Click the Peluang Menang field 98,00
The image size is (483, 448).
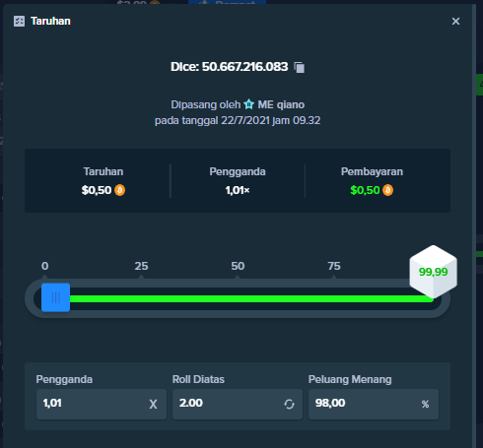pos(374,404)
